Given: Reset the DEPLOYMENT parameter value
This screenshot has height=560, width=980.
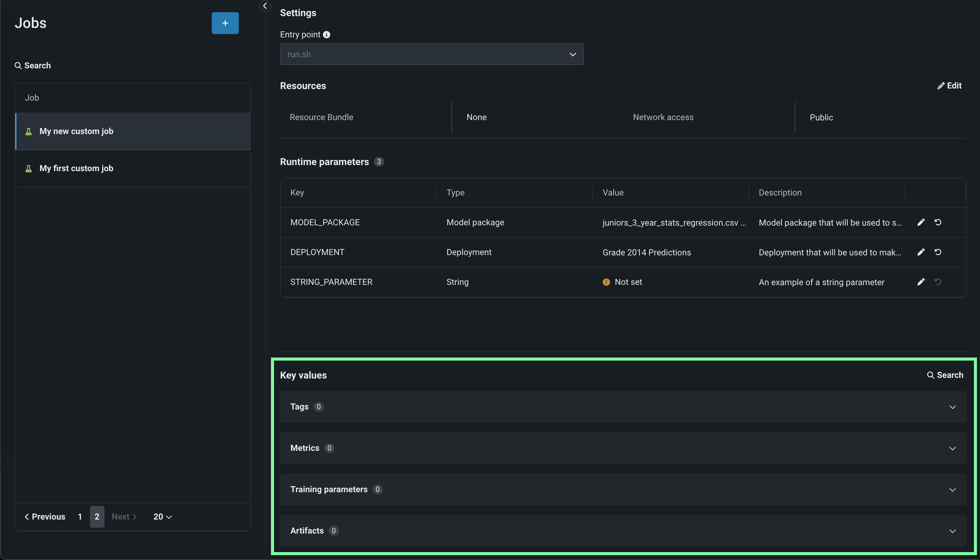Looking at the screenshot, I should 938,252.
